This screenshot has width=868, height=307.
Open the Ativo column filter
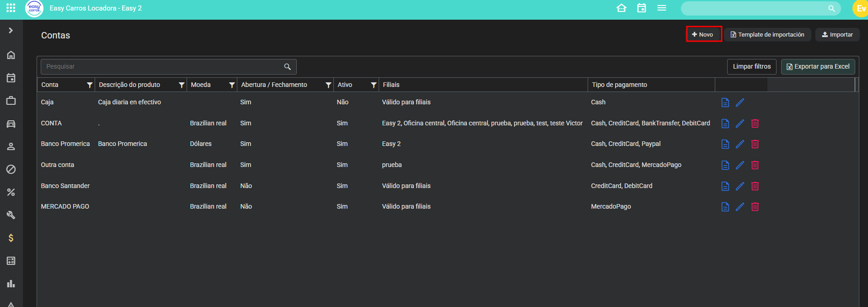(x=374, y=85)
